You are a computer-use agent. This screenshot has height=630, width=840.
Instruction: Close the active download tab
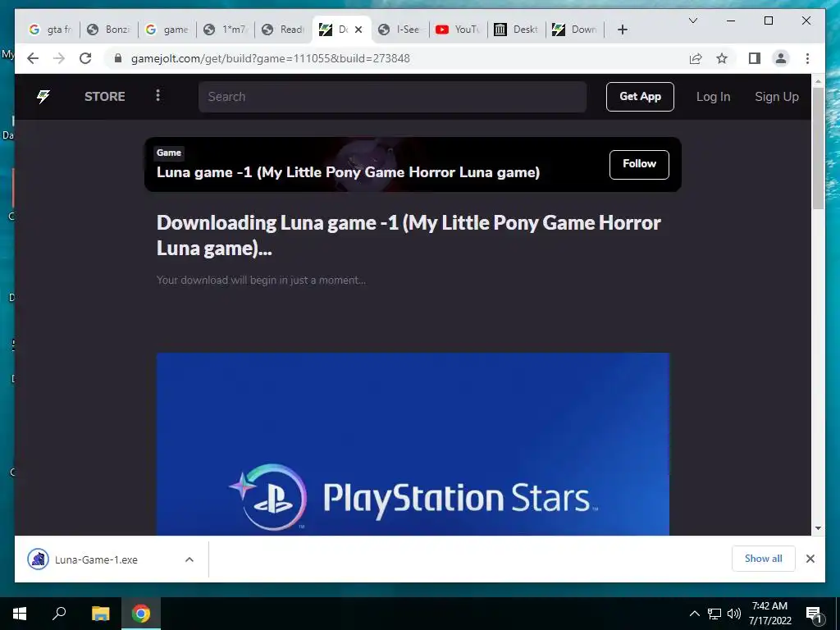[358, 30]
